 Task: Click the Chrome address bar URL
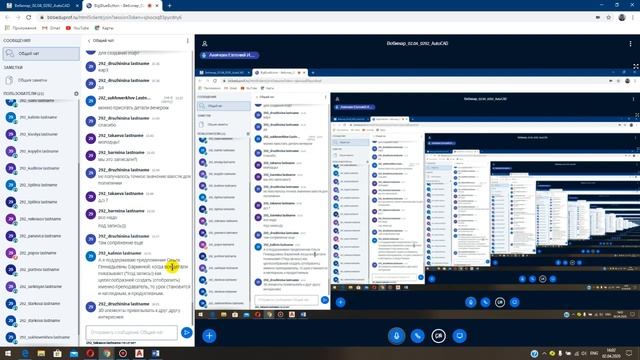click(114, 18)
